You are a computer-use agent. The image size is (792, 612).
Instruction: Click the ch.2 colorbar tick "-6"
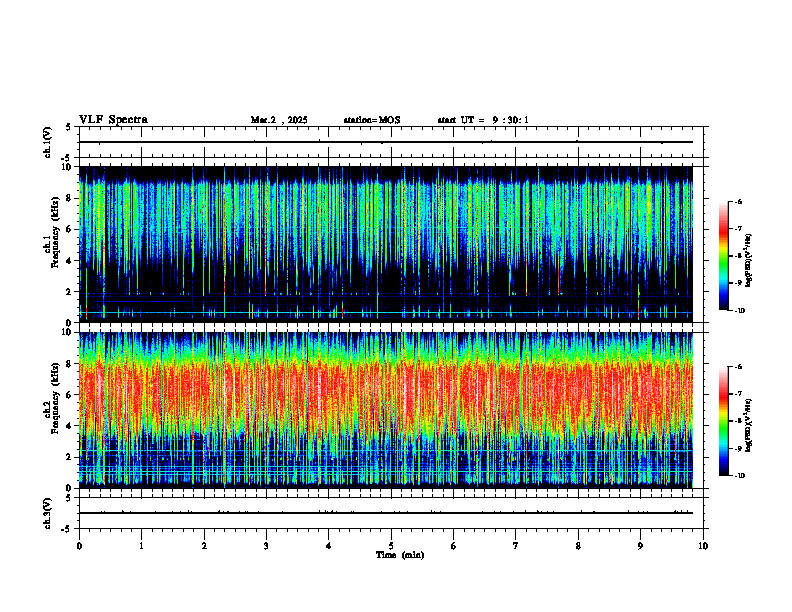pos(739,367)
